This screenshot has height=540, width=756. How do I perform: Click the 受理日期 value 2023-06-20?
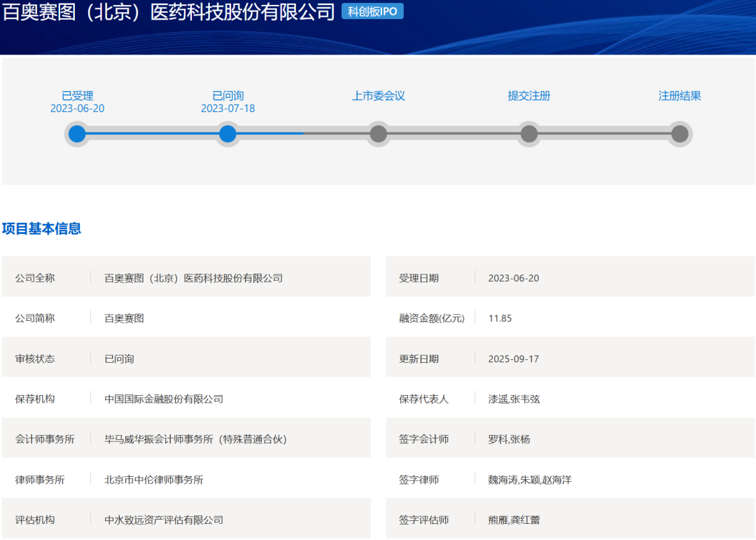pyautogui.click(x=514, y=278)
